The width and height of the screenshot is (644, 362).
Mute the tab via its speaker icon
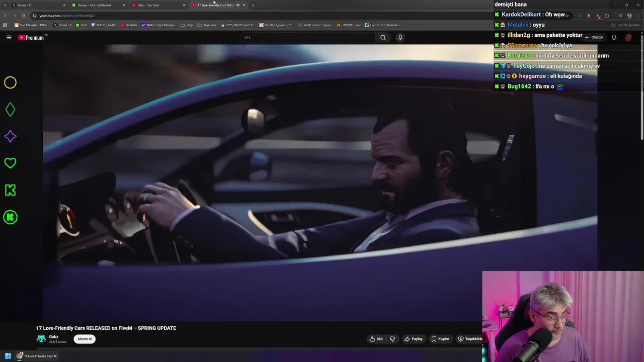pos(238,5)
